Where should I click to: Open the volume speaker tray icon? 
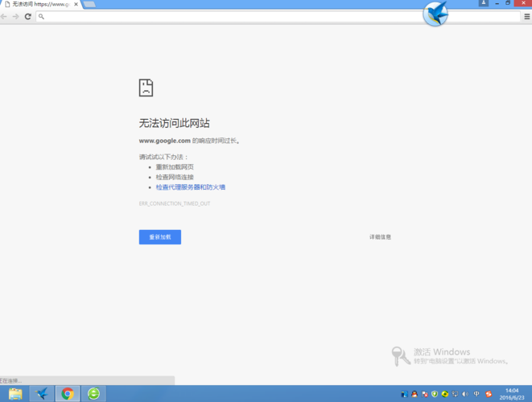[x=465, y=394]
